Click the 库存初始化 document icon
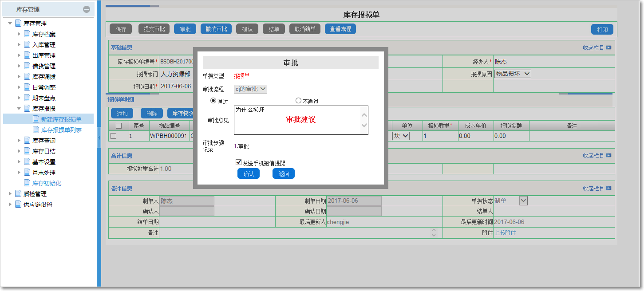Screen dimensions: 644x291 (x=27, y=183)
